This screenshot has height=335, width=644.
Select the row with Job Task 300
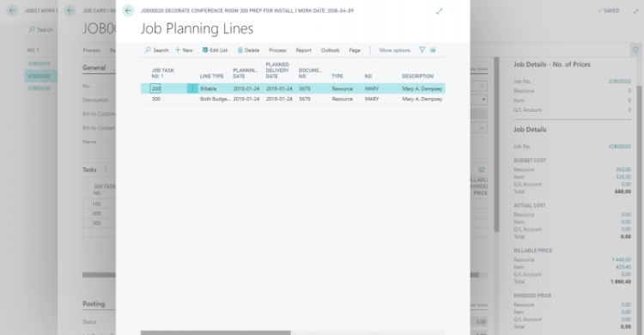pos(293,99)
